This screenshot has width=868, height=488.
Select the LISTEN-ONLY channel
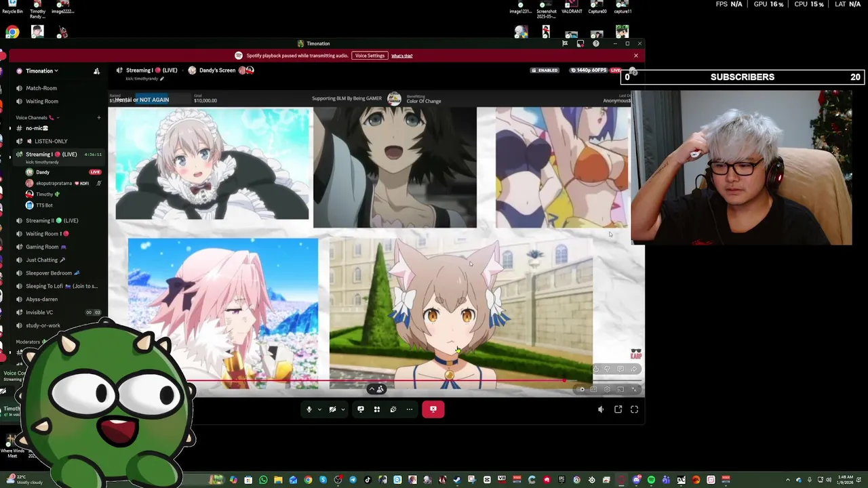point(58,141)
